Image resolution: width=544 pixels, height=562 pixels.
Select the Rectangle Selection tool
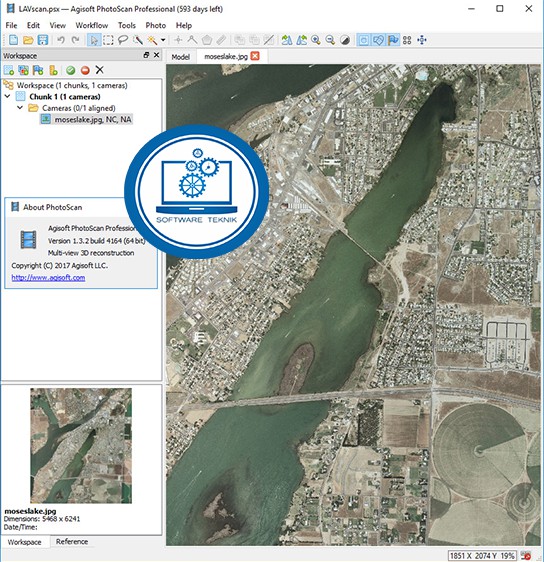[x=108, y=40]
